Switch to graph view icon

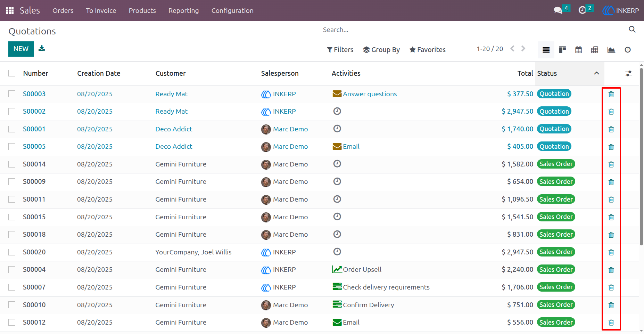(611, 50)
